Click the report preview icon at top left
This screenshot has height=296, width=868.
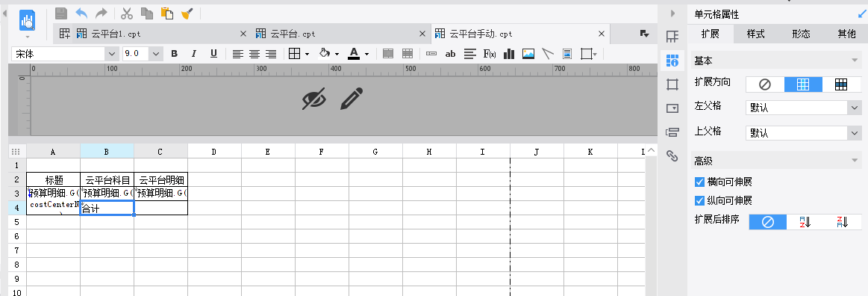27,20
